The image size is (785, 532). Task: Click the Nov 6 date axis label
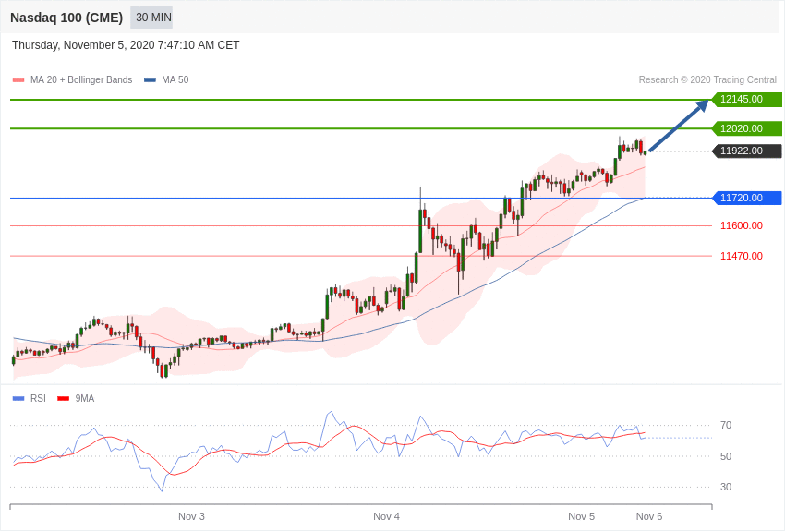tap(649, 516)
